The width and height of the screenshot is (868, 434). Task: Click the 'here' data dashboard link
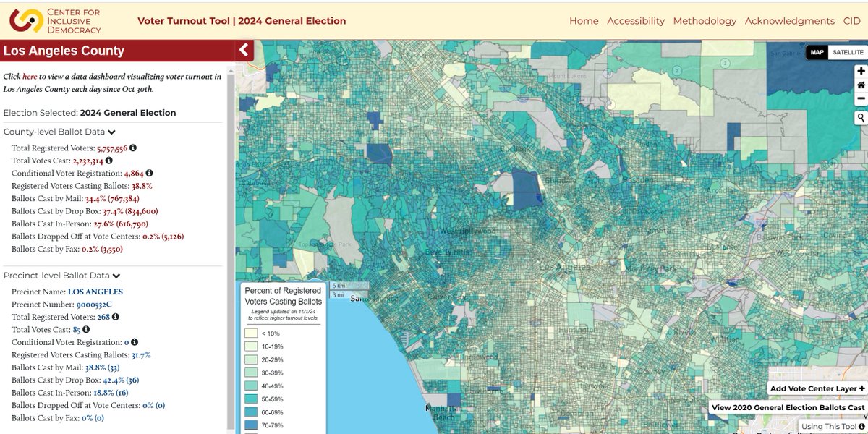[x=30, y=76]
